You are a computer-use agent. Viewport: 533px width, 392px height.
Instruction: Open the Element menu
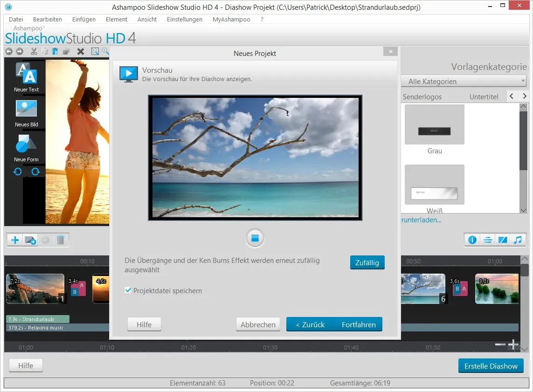[x=116, y=20]
